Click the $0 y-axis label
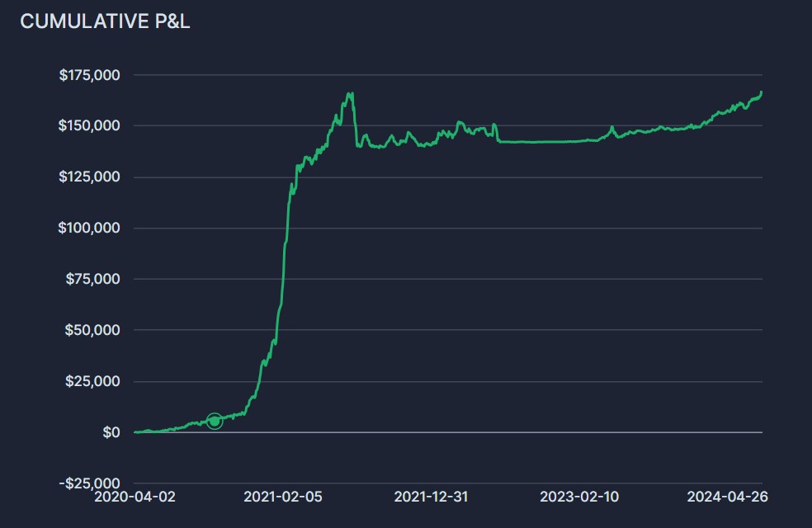This screenshot has width=812, height=528. click(x=111, y=432)
